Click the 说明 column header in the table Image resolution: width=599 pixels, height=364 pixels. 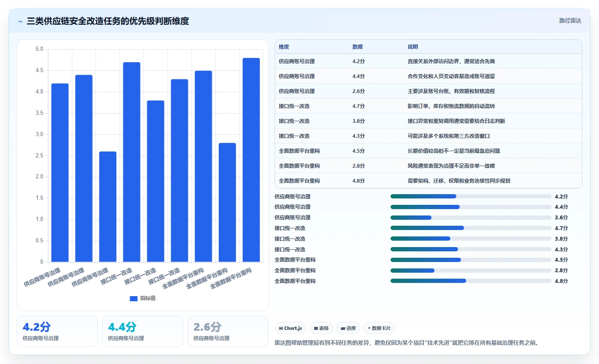pyautogui.click(x=413, y=47)
